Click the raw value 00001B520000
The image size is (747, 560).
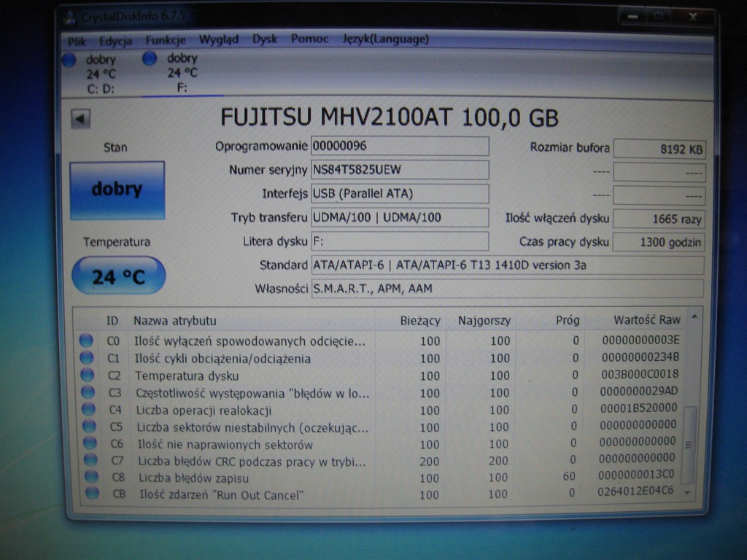[x=638, y=408]
